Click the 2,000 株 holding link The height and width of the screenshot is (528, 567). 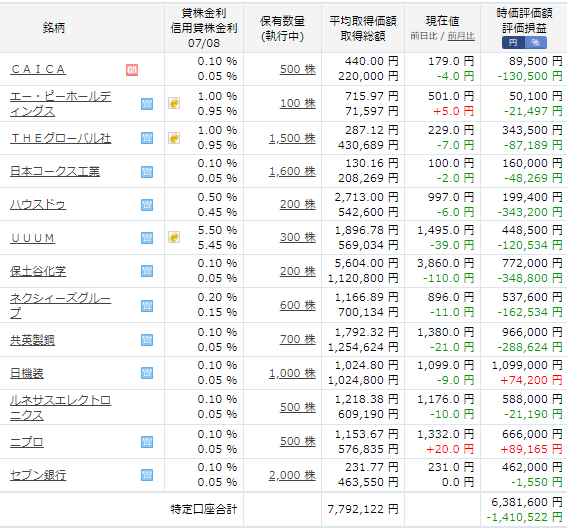click(x=292, y=475)
